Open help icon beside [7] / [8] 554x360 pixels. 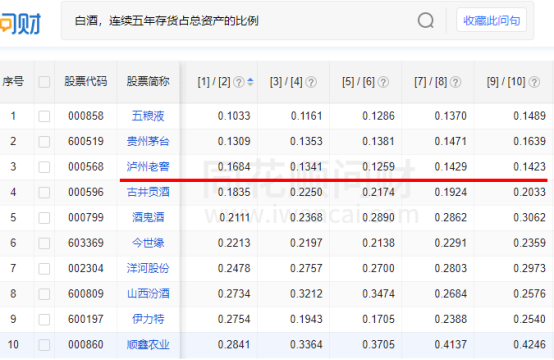click(x=456, y=82)
